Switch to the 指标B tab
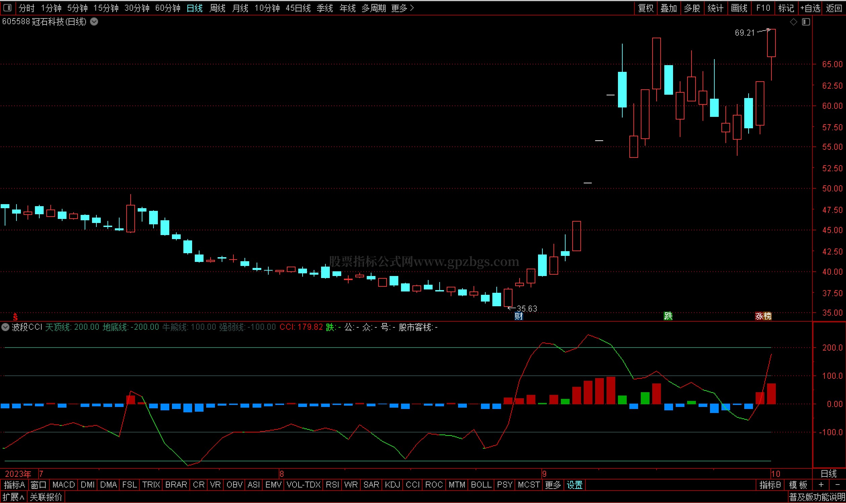The height and width of the screenshot is (504, 846). (770, 485)
